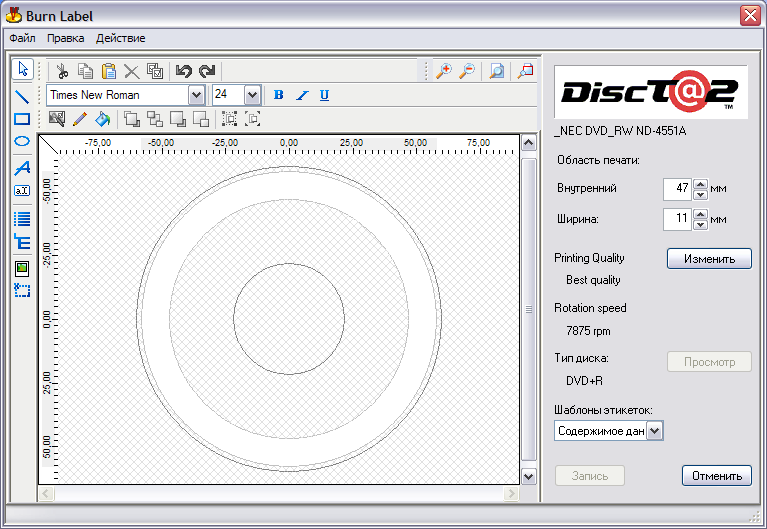Viewport: 767px width, 529px height.
Task: Open the Файл menu
Action: (22, 38)
